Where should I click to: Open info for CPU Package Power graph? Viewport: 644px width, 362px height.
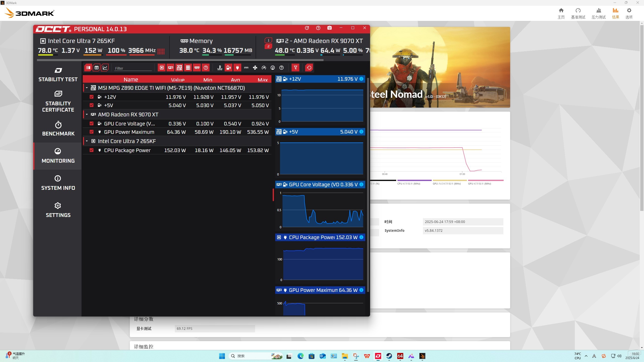coord(361,237)
